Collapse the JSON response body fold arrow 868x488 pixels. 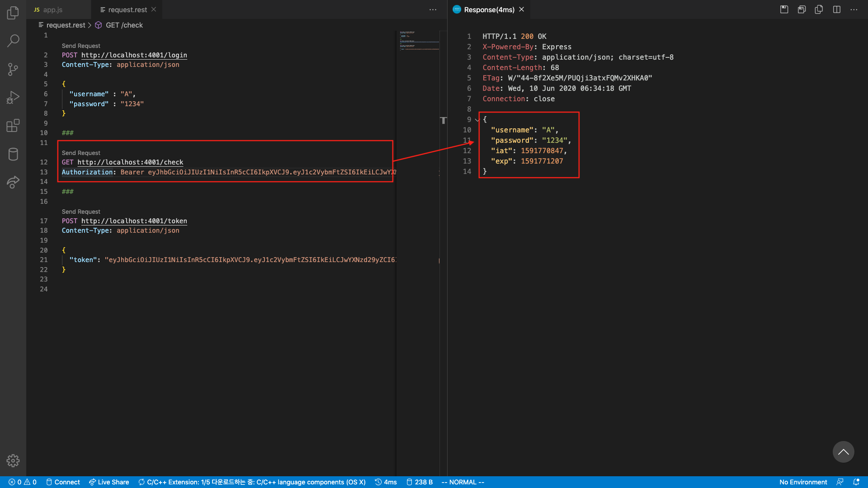click(x=477, y=120)
